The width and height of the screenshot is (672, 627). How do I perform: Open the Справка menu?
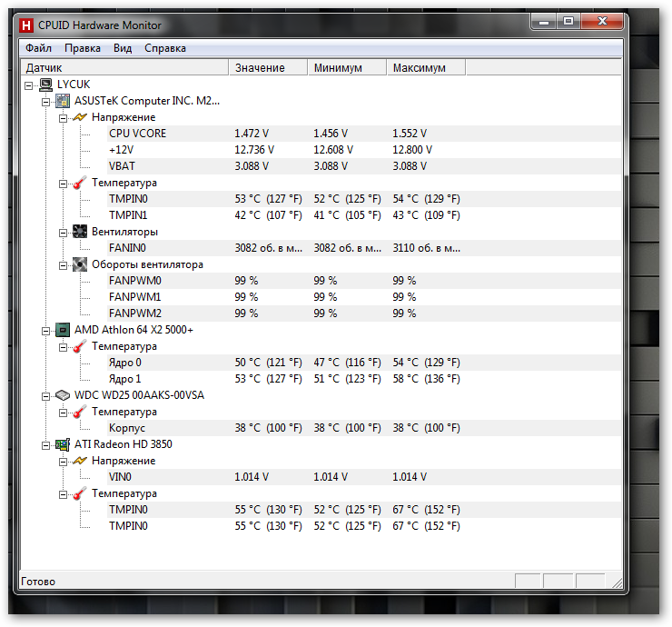tap(165, 48)
